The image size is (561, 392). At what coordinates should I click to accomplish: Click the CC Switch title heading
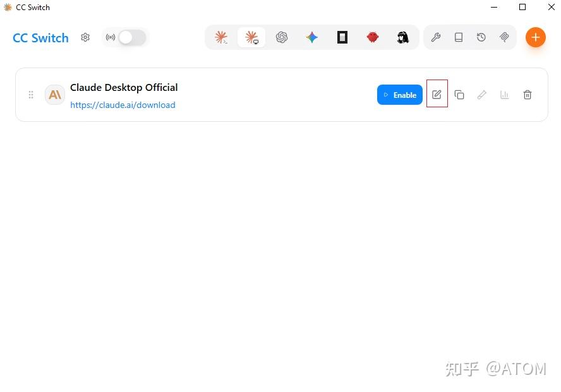click(x=40, y=38)
